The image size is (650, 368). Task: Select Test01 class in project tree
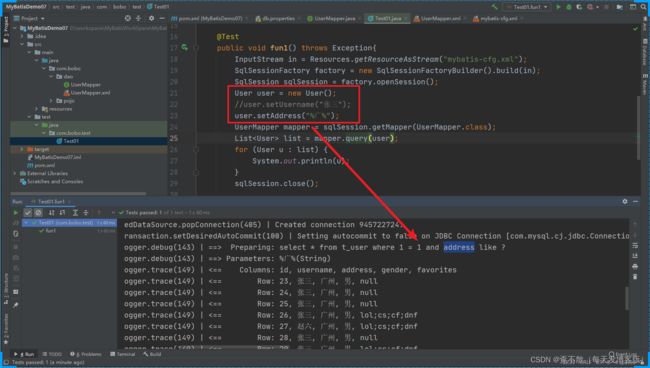coord(68,141)
